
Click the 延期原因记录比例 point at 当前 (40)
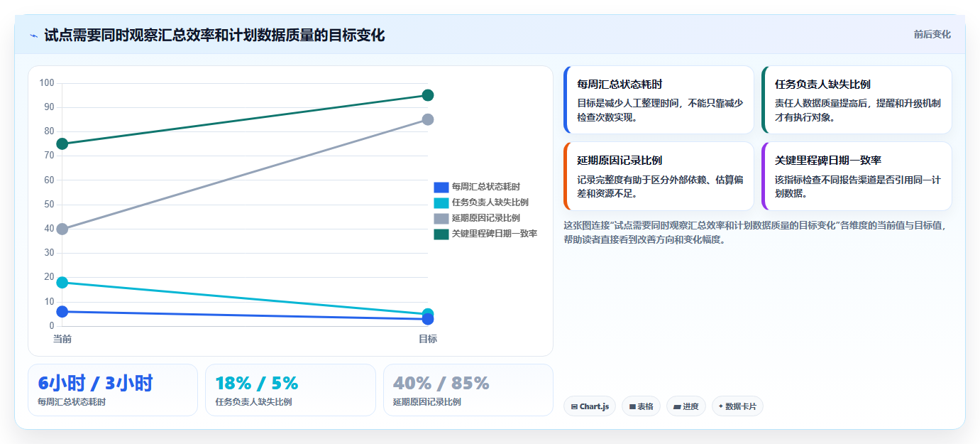(x=62, y=229)
